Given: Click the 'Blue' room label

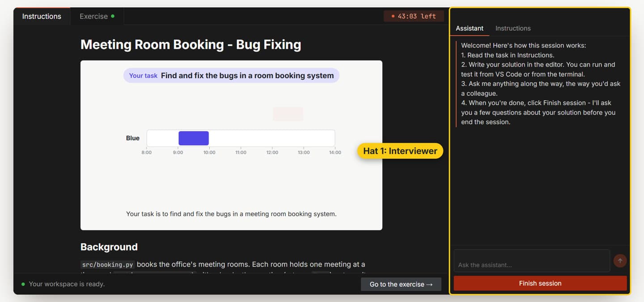Looking at the screenshot, I should pyautogui.click(x=133, y=138).
